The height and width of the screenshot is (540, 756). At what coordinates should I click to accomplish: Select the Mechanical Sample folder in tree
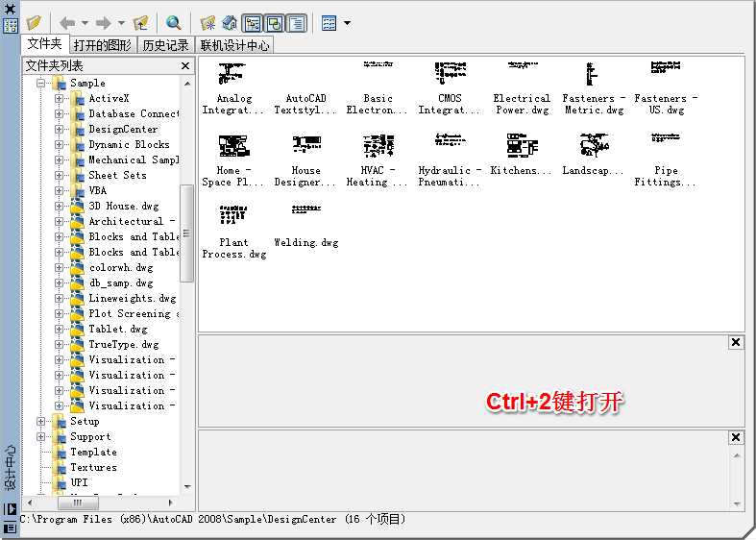point(134,160)
